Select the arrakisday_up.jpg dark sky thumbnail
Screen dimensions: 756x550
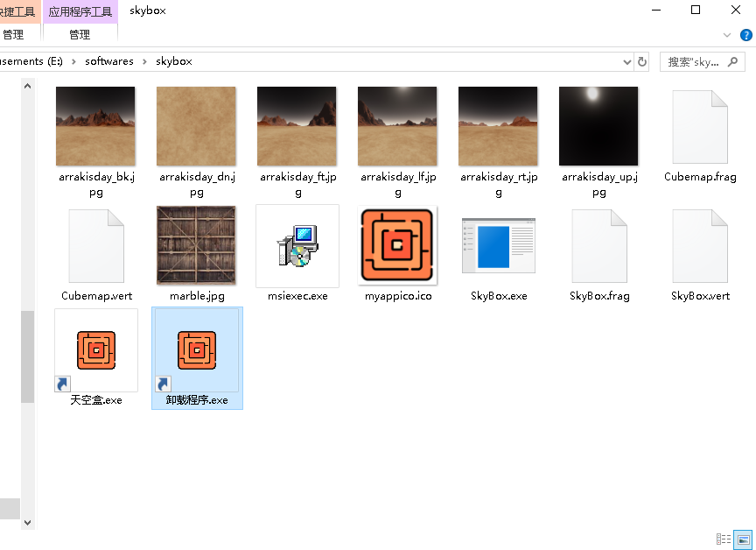[x=598, y=126]
